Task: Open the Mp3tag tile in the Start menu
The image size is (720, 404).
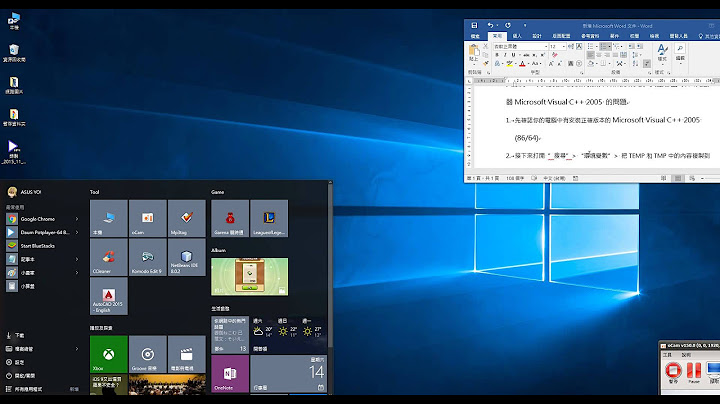Action: 186,219
